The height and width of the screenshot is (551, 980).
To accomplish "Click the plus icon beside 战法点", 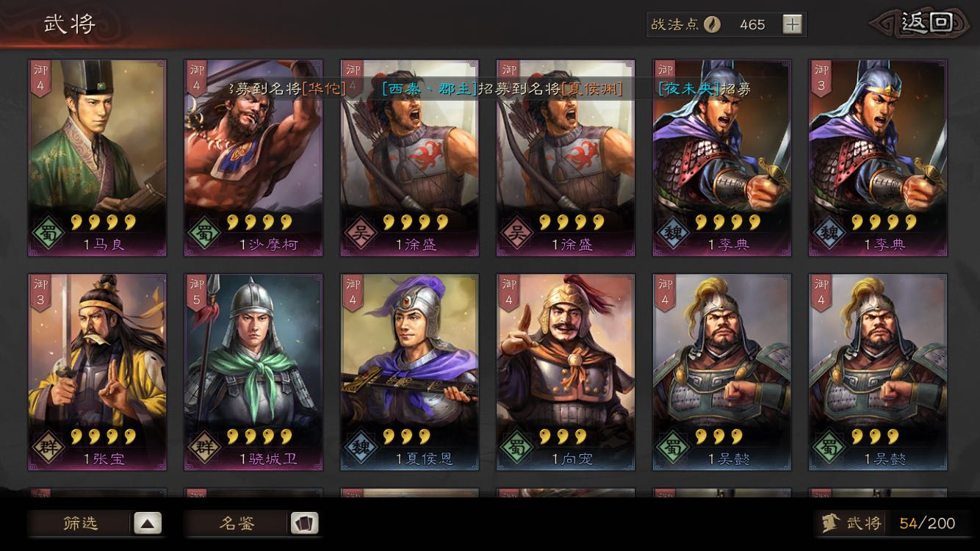I will (792, 24).
